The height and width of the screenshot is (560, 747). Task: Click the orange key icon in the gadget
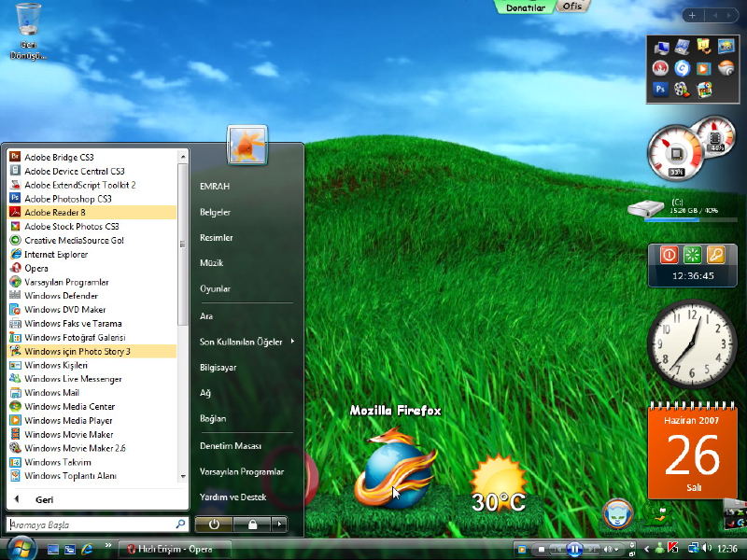715,255
